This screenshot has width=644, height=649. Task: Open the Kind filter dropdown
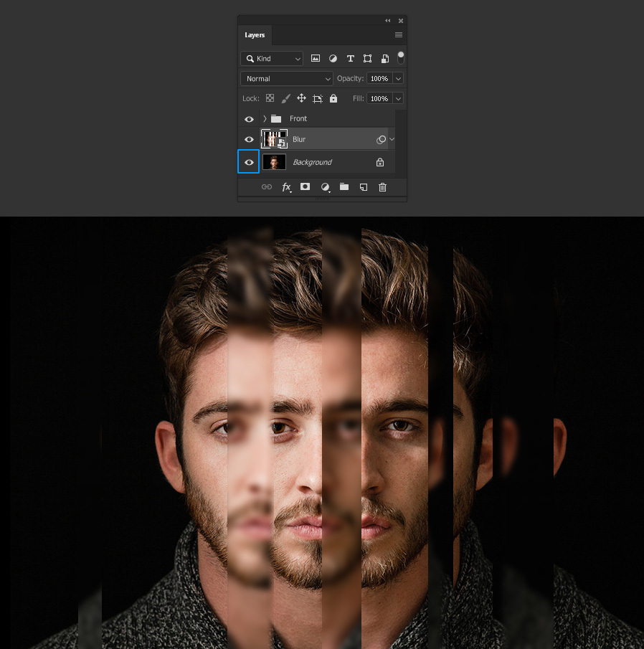point(272,58)
